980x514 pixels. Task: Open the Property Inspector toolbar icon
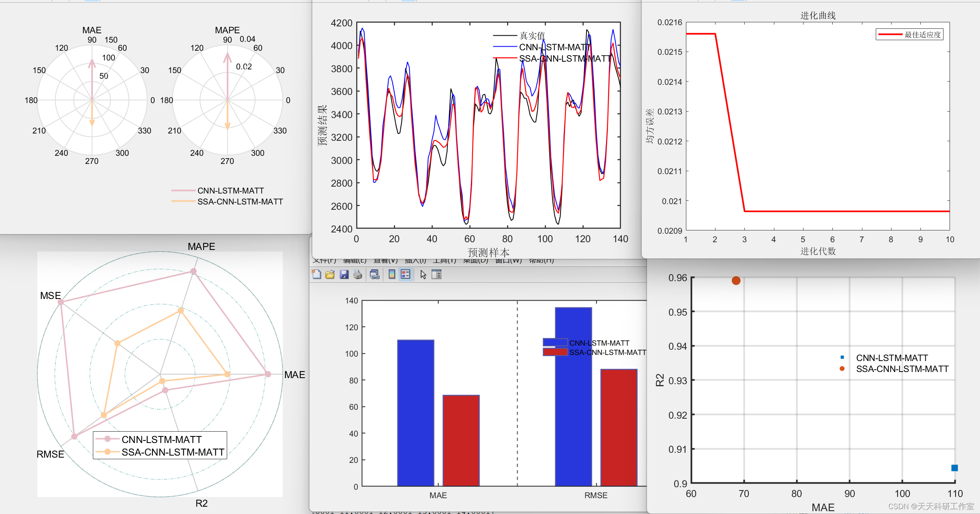coord(436,275)
